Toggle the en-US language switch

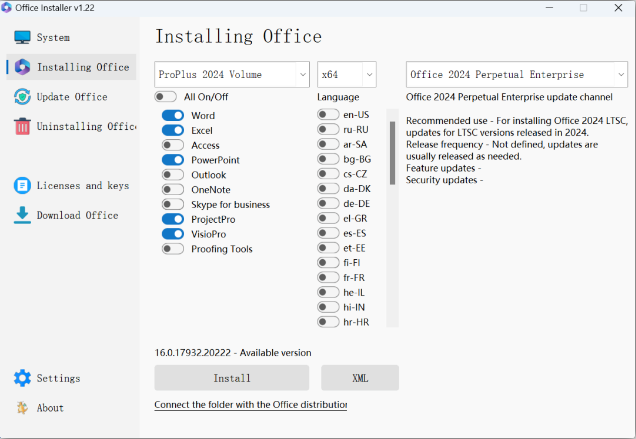(327, 115)
